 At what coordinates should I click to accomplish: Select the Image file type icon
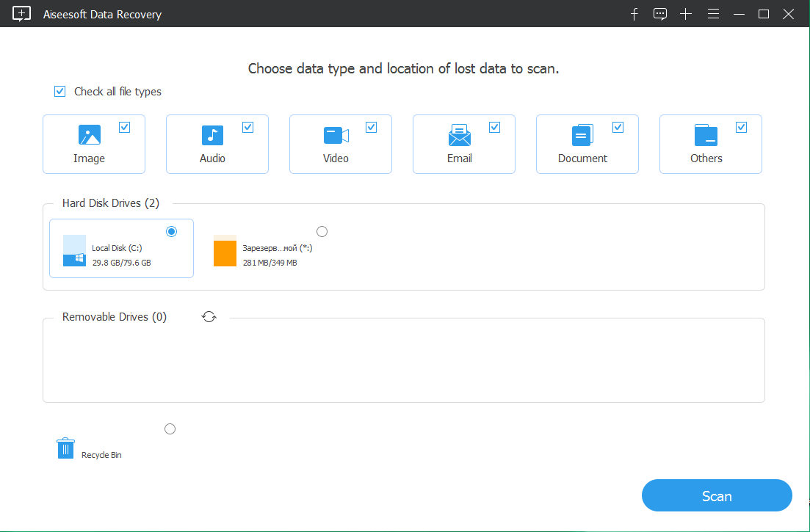coord(88,135)
